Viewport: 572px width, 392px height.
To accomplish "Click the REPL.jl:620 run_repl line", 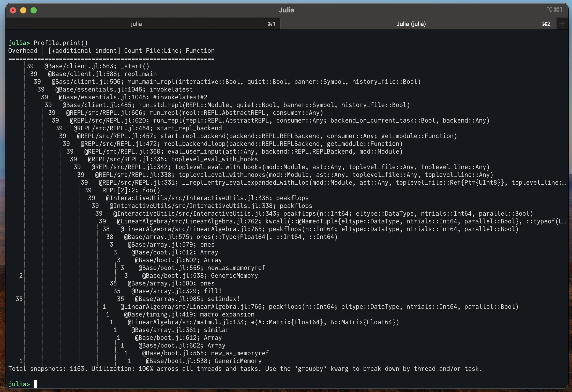I will (x=271, y=120).
